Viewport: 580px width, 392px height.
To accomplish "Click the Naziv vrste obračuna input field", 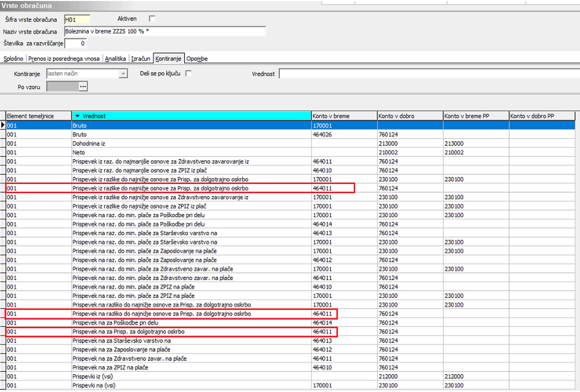I will click(x=165, y=32).
